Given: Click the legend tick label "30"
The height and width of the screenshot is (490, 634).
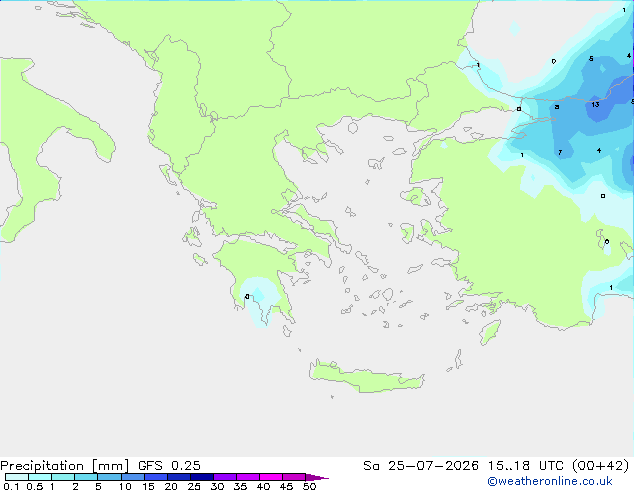Looking at the screenshot, I should tap(217, 486).
